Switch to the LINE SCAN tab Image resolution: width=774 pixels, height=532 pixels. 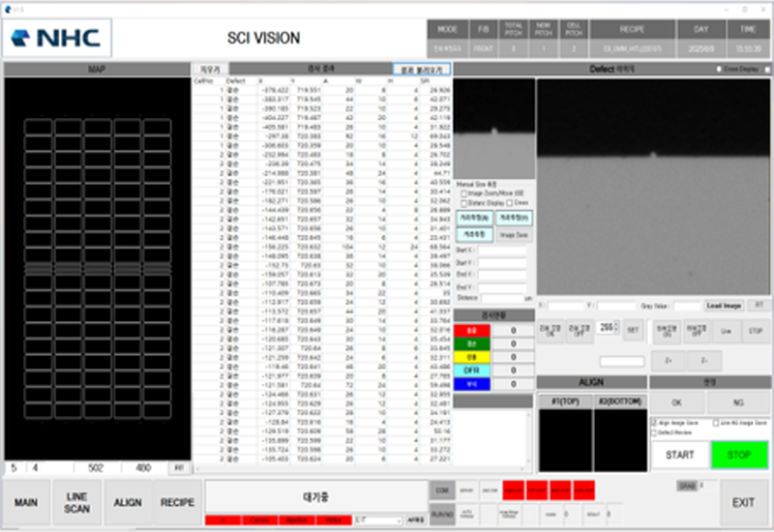click(77, 503)
